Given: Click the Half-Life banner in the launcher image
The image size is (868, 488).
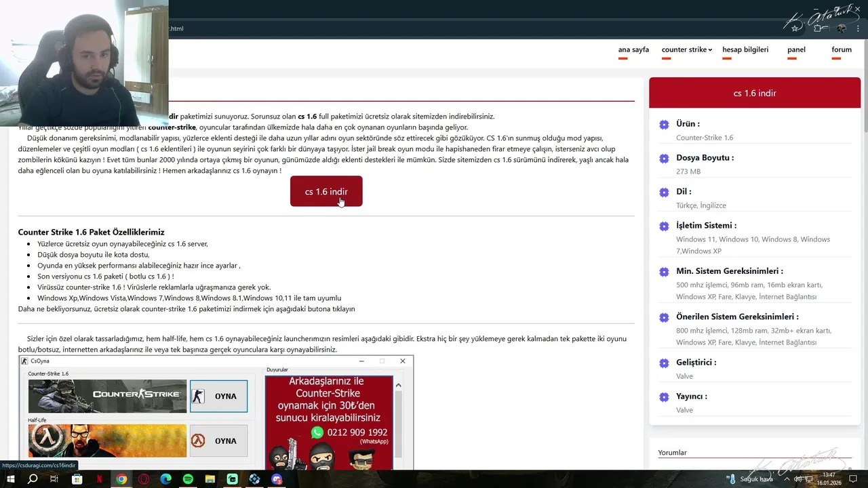Looking at the screenshot, I should tap(107, 441).
